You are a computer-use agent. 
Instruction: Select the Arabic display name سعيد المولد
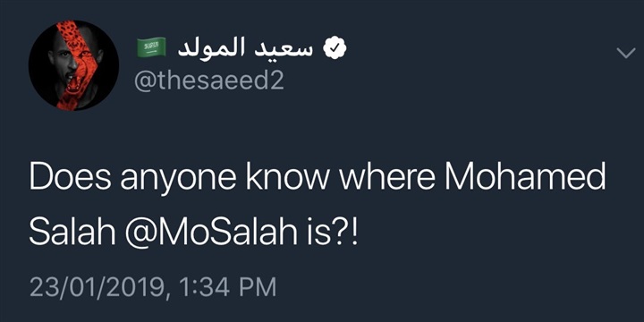pos(245,48)
